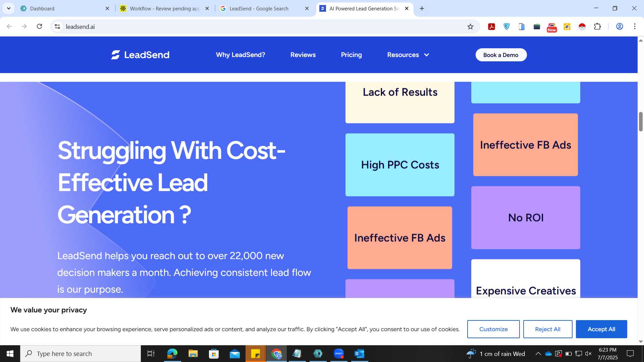The image size is (644, 362).
Task: Close the Dashboard tab
Action: coord(107,8)
